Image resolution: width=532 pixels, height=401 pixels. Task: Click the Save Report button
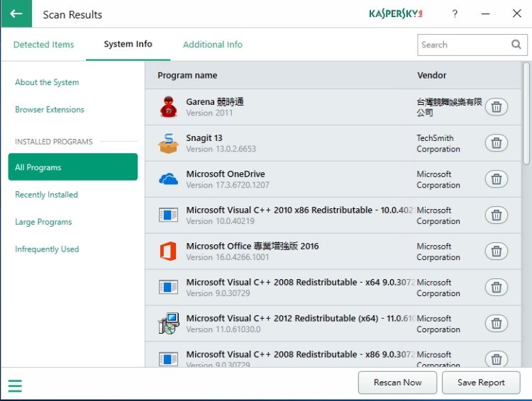(x=481, y=383)
